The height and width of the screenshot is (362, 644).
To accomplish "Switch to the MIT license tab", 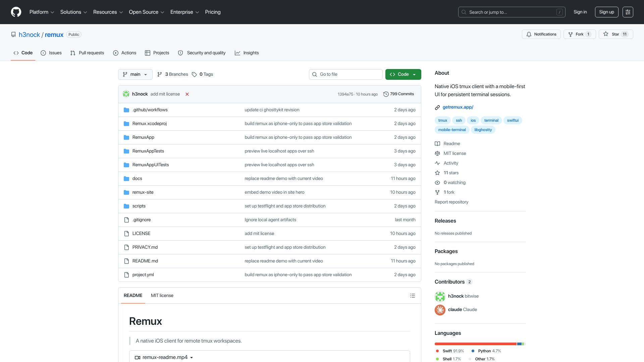I will [x=162, y=296].
